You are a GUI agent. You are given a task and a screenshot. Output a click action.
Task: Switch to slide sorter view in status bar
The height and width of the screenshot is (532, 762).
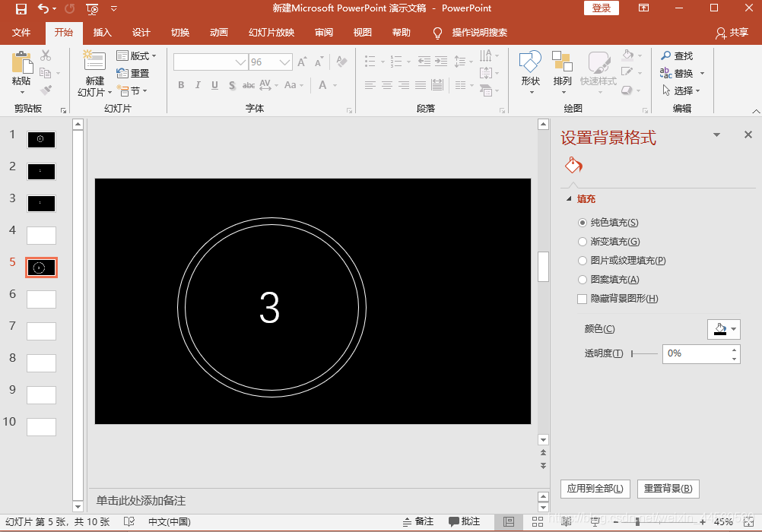[x=538, y=522]
